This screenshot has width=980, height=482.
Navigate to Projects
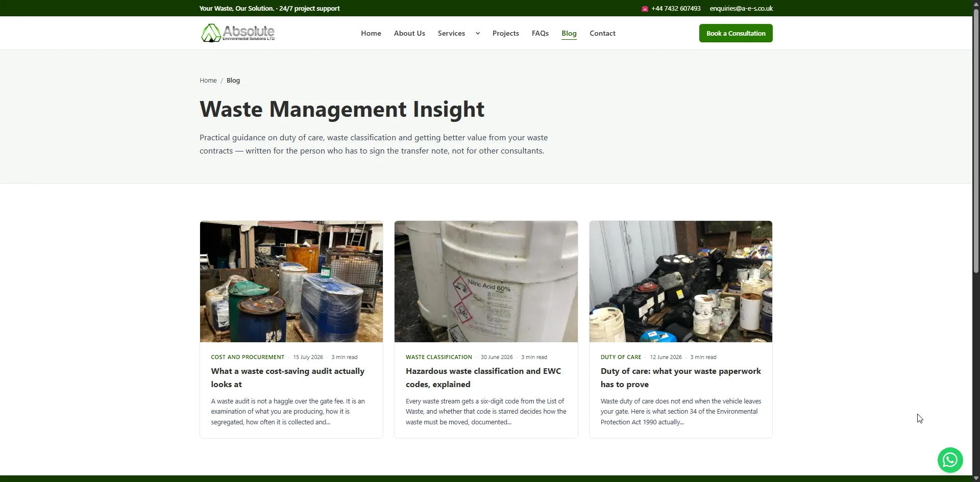pyautogui.click(x=505, y=33)
